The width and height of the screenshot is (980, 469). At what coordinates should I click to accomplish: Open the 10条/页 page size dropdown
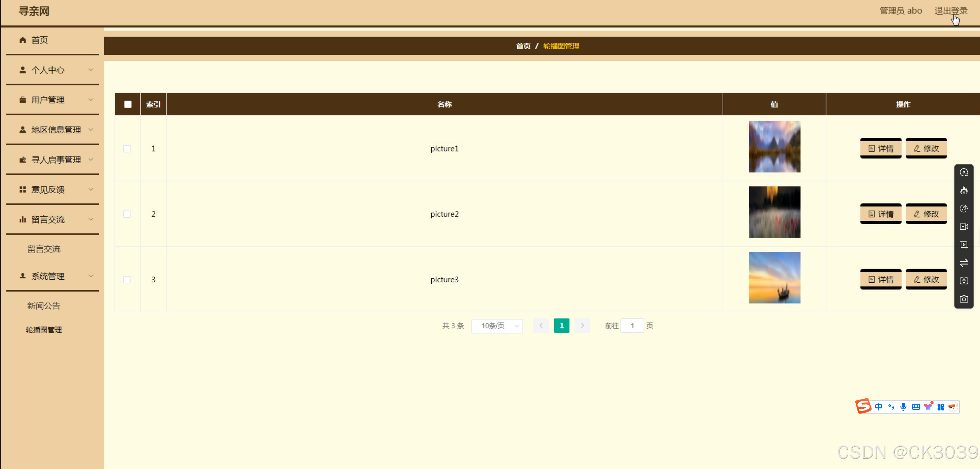497,326
